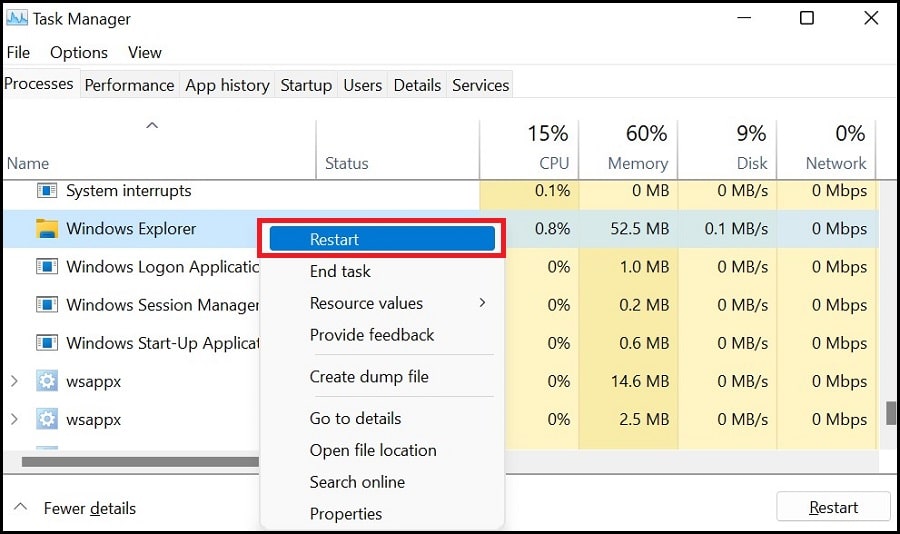Click the System interrupts process icon

pyautogui.click(x=47, y=190)
